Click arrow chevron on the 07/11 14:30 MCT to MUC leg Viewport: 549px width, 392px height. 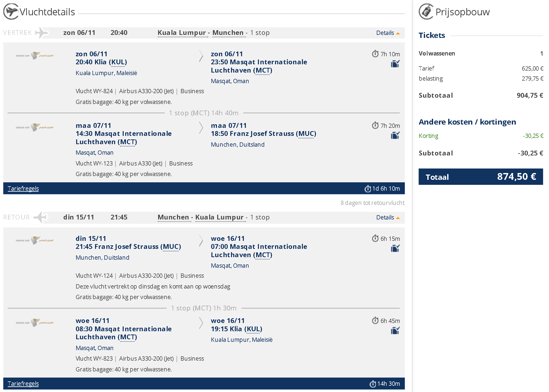point(201,128)
